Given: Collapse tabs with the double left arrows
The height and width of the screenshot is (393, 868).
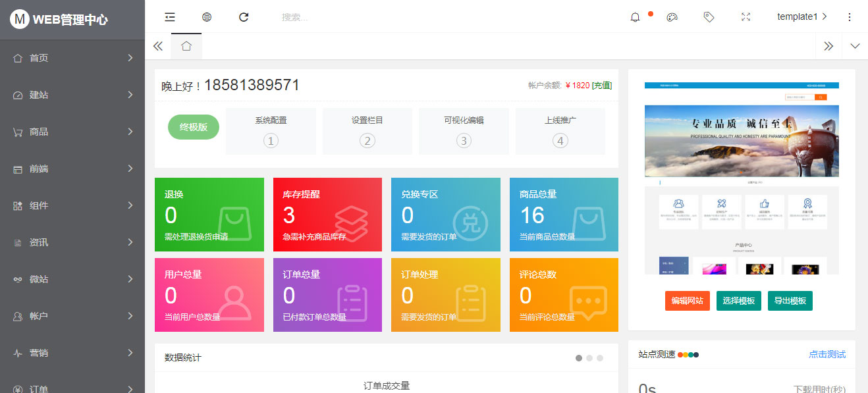Looking at the screenshot, I should pos(158,46).
